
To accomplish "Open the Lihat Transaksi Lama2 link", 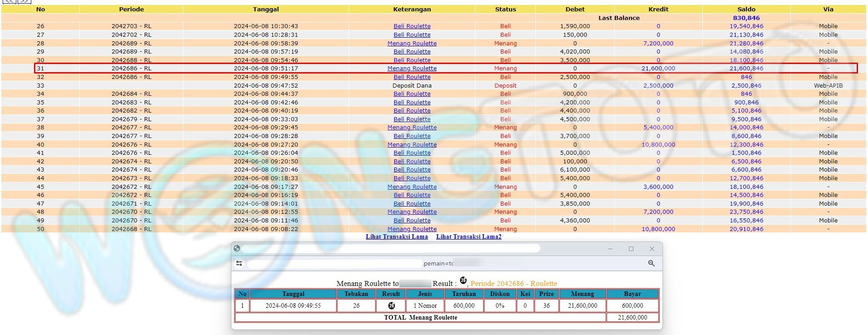I will coord(469,236).
